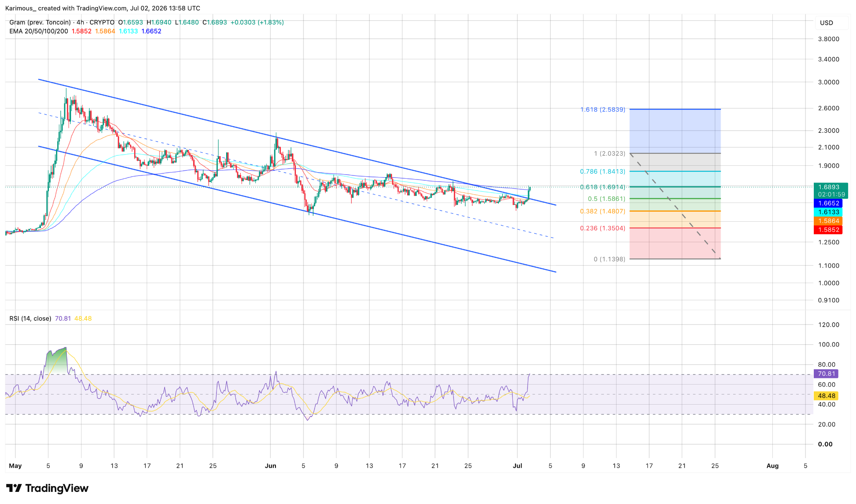The width and height of the screenshot is (856, 504).
Task: Click the TradingView logo at bottom left
Action: pos(47,488)
